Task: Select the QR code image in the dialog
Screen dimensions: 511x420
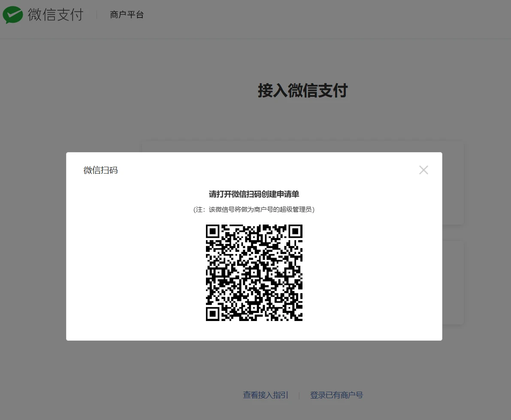Action: coord(254,273)
